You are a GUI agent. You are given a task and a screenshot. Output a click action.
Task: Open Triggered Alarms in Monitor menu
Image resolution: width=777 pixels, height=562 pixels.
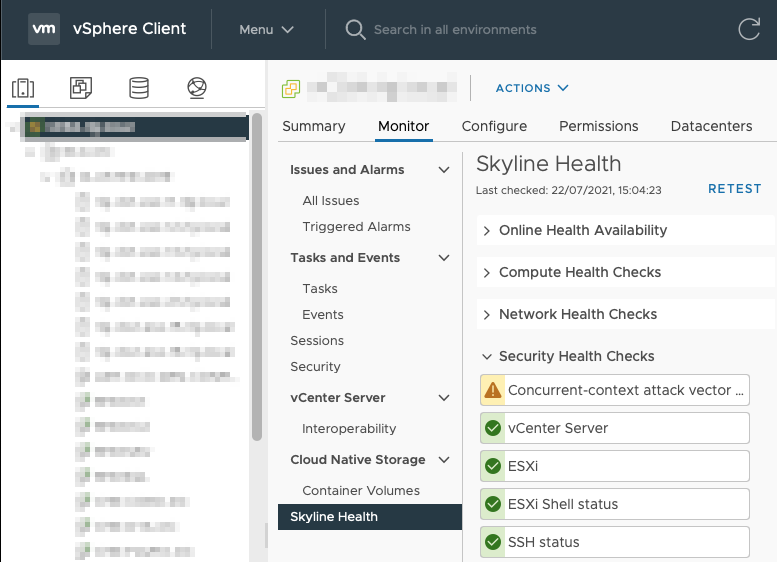pos(356,226)
